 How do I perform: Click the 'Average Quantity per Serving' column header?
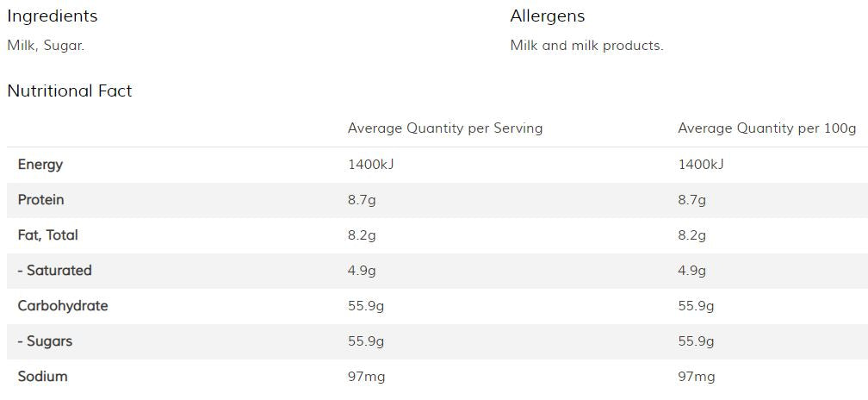tap(445, 128)
